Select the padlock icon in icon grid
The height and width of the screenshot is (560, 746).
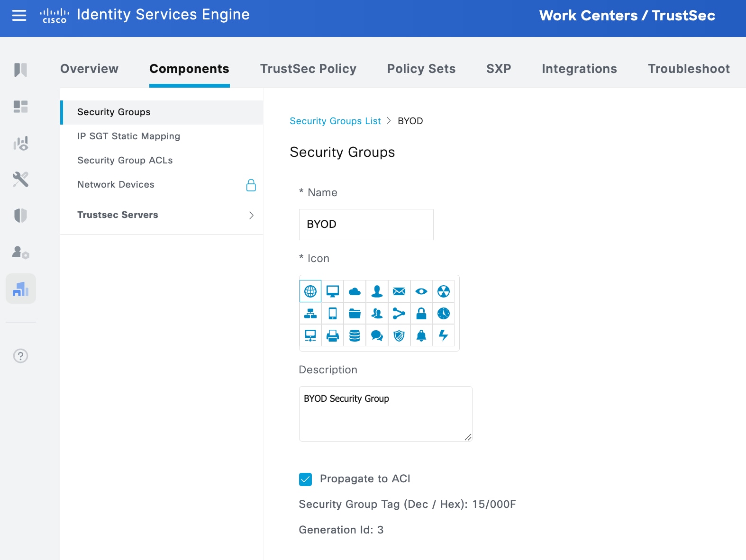pyautogui.click(x=421, y=313)
